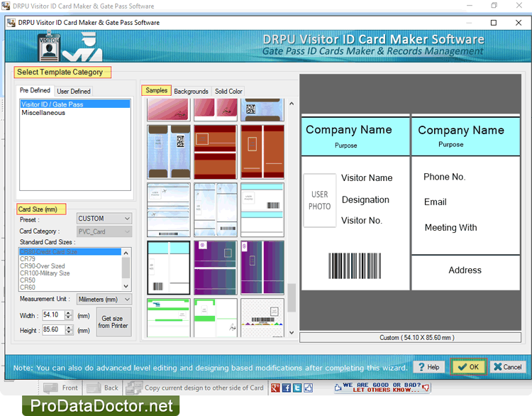The image size is (532, 416).
Task: Increase Width with stepper up arrow
Action: point(69,313)
